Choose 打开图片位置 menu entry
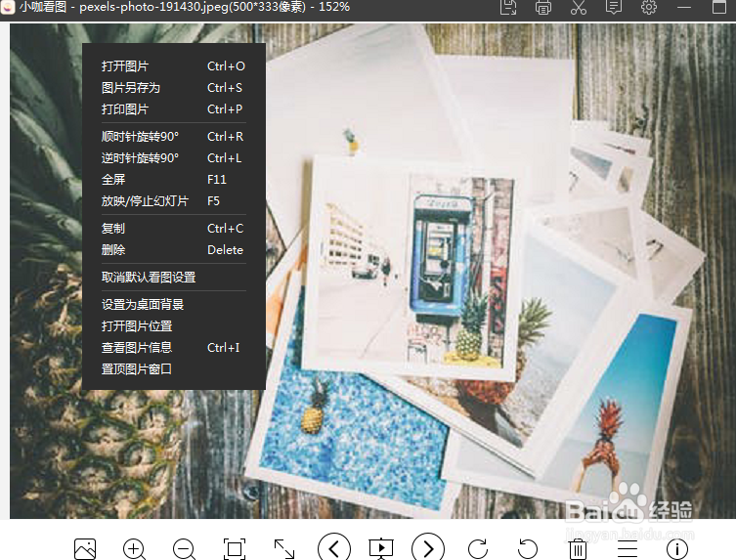The height and width of the screenshot is (560, 736). coord(174,326)
